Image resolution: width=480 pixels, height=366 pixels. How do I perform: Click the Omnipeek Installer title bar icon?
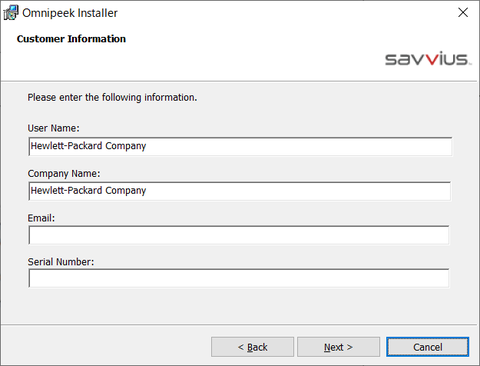click(11, 13)
